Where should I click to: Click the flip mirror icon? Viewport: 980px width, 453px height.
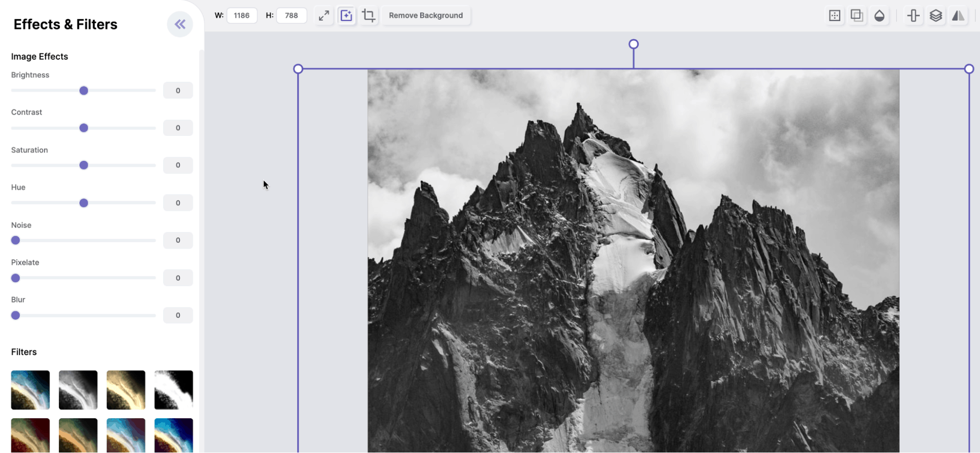(x=958, y=16)
